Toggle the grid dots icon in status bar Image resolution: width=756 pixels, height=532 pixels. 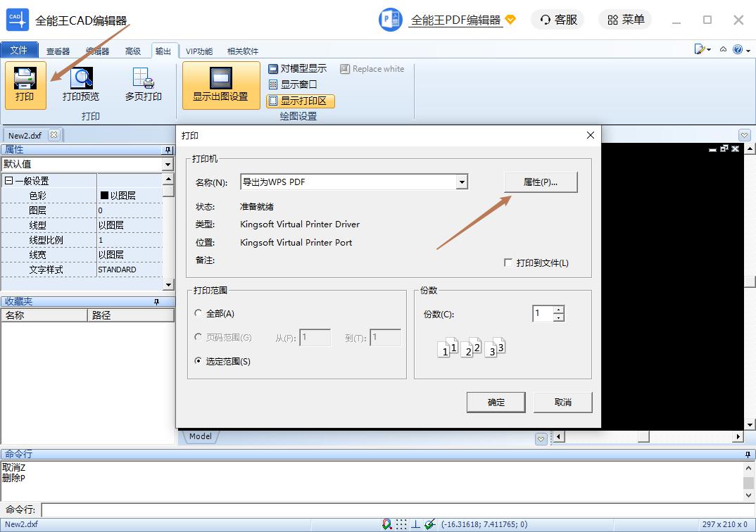pyautogui.click(x=401, y=524)
